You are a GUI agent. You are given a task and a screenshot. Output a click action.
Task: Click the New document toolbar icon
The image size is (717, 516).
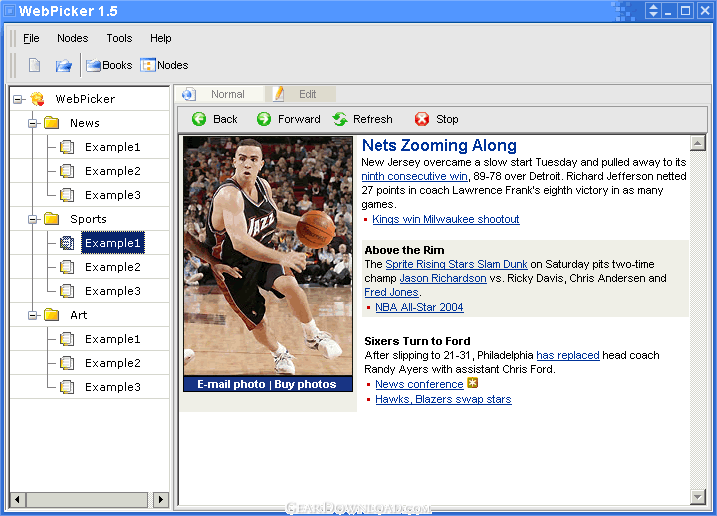[34, 65]
